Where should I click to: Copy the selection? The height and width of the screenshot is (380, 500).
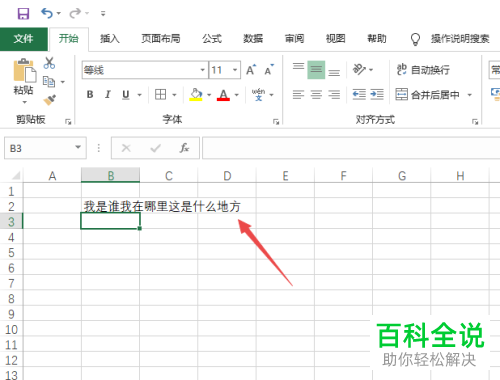click(x=49, y=82)
